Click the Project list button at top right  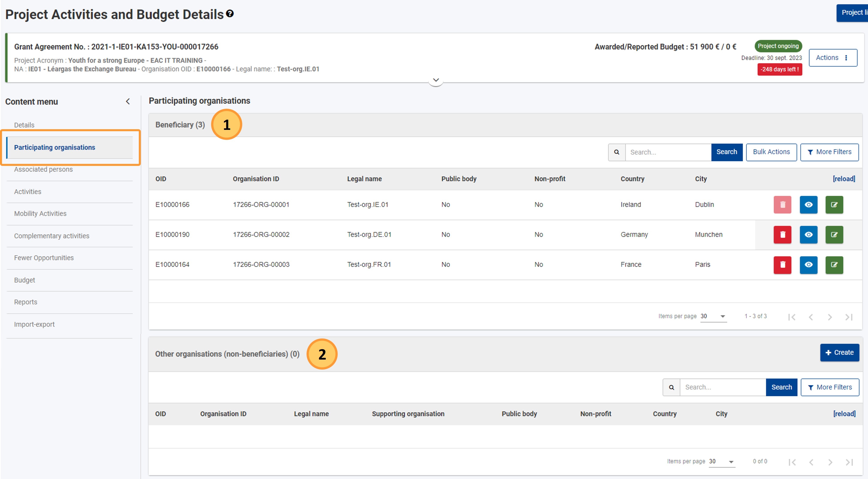pos(852,13)
